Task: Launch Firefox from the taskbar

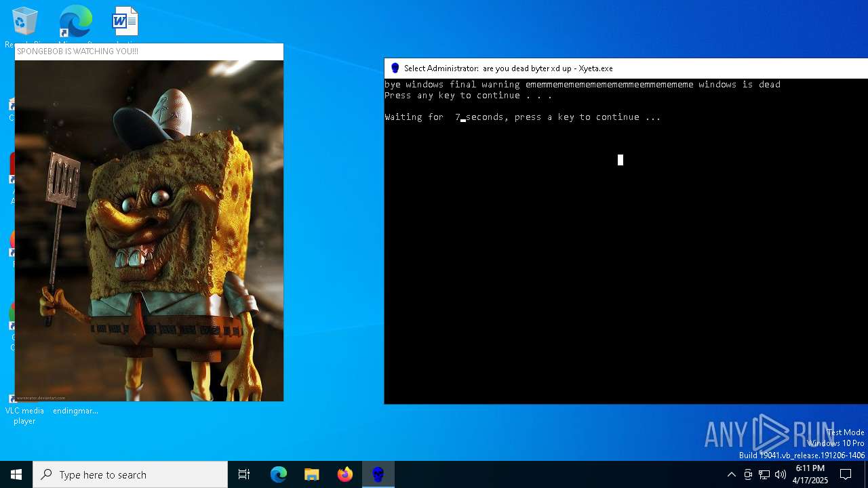Action: [x=345, y=474]
